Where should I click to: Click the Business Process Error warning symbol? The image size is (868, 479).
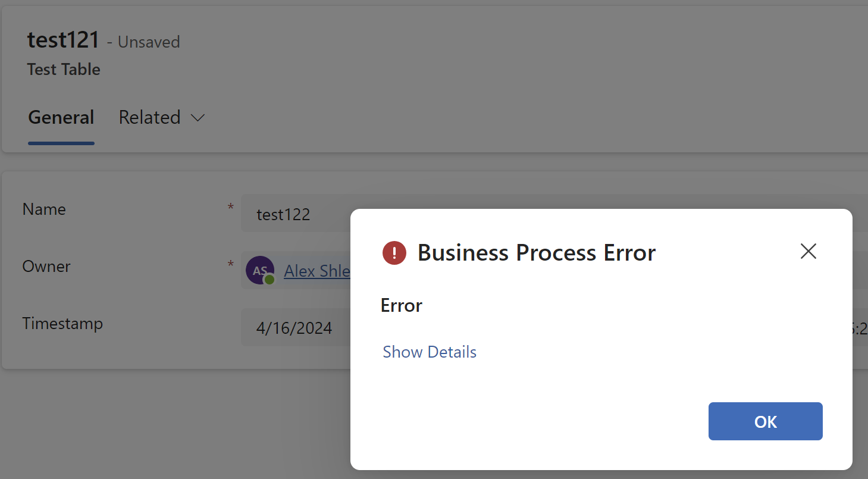pos(394,252)
